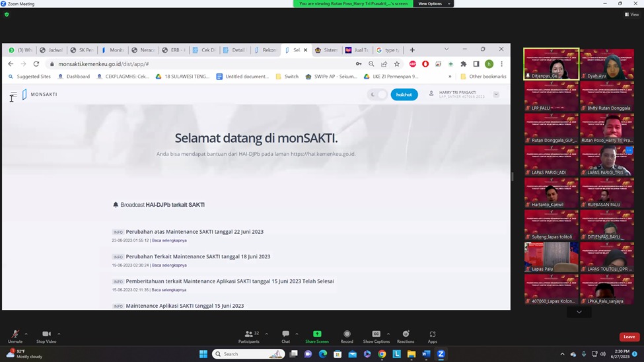The height and width of the screenshot is (362, 644).
Task: Expand audio options arrow next to Unmute
Action: 26,334
